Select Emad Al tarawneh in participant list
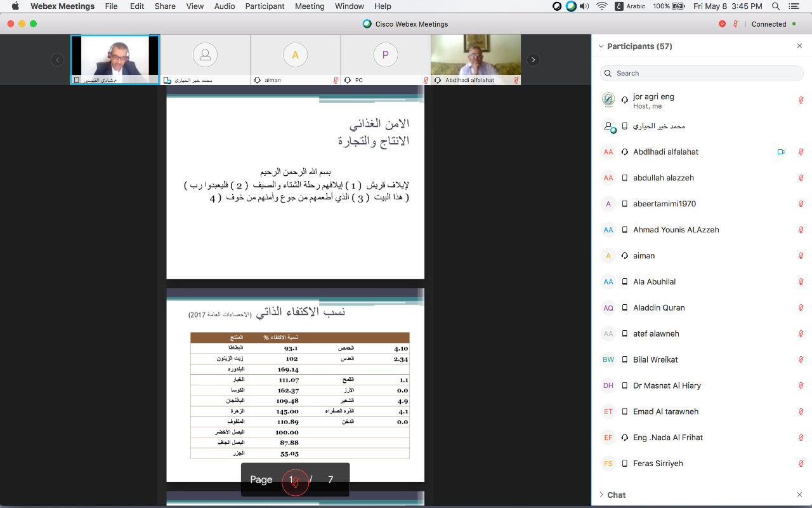This screenshot has width=812, height=508. pyautogui.click(x=665, y=411)
